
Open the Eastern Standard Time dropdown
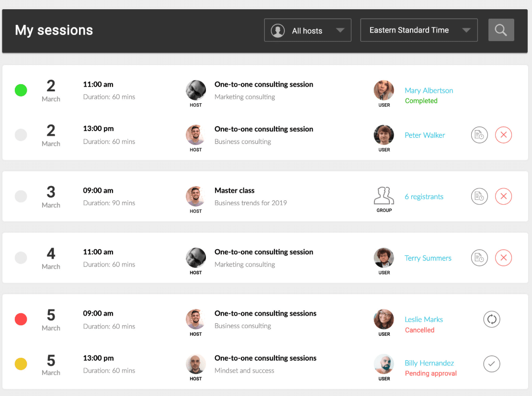(x=419, y=30)
